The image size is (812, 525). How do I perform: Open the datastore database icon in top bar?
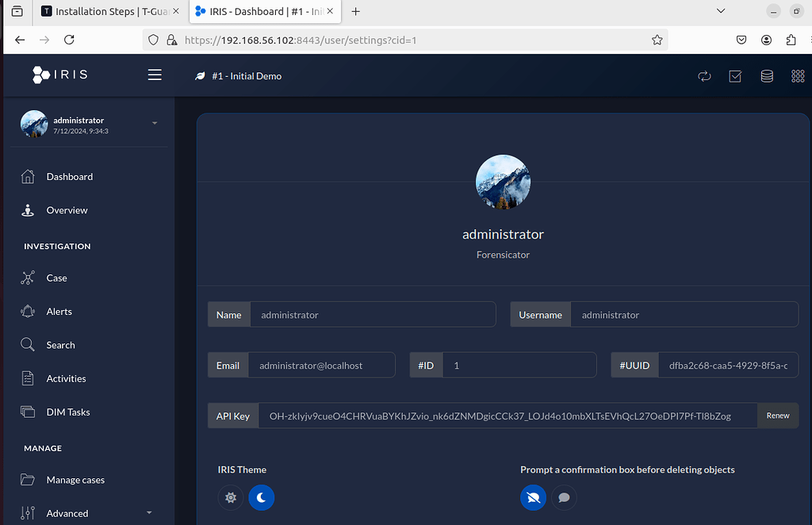coord(767,76)
